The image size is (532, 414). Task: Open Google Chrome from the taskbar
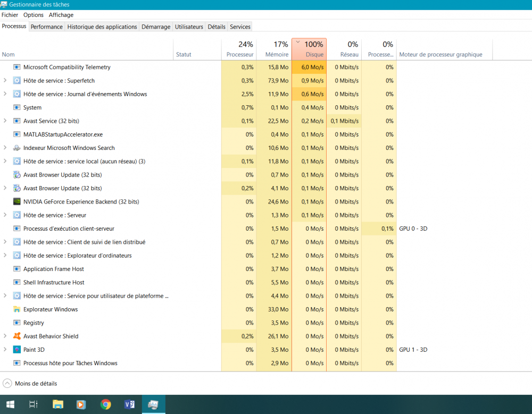tap(106, 404)
